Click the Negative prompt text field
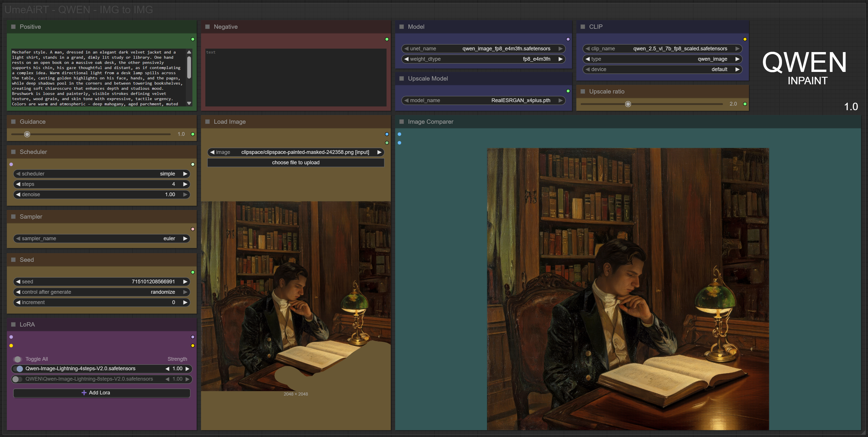This screenshot has width=868, height=437. coord(295,77)
